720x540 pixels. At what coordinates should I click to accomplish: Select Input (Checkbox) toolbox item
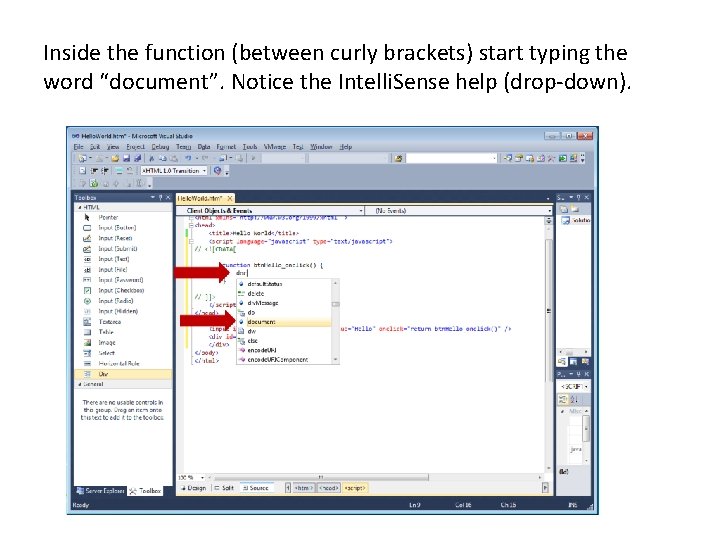tap(123, 291)
